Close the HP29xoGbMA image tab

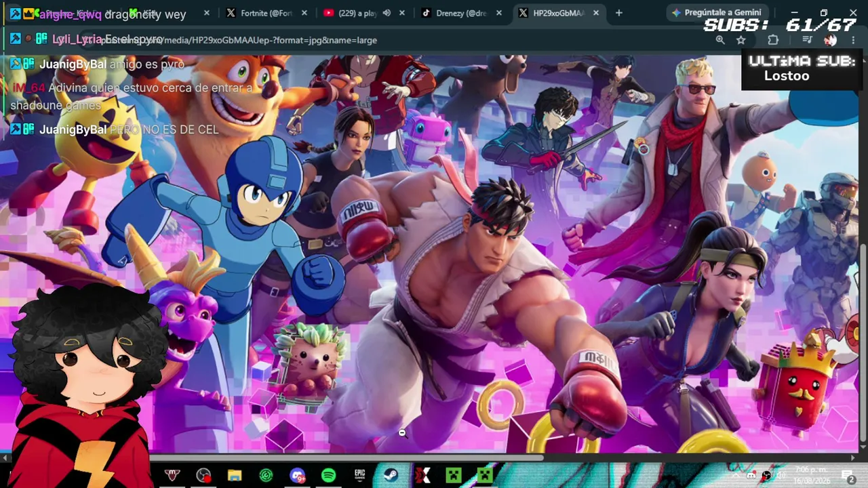tap(596, 13)
